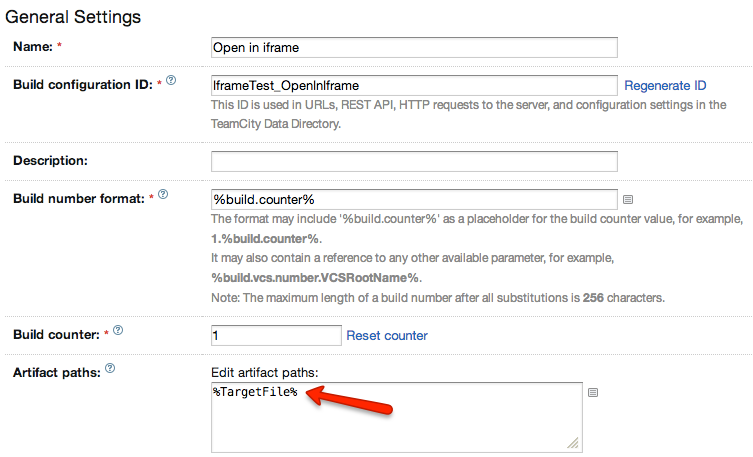Open help for Build configuration ID
This screenshot has height=457, width=753.
(x=171, y=80)
